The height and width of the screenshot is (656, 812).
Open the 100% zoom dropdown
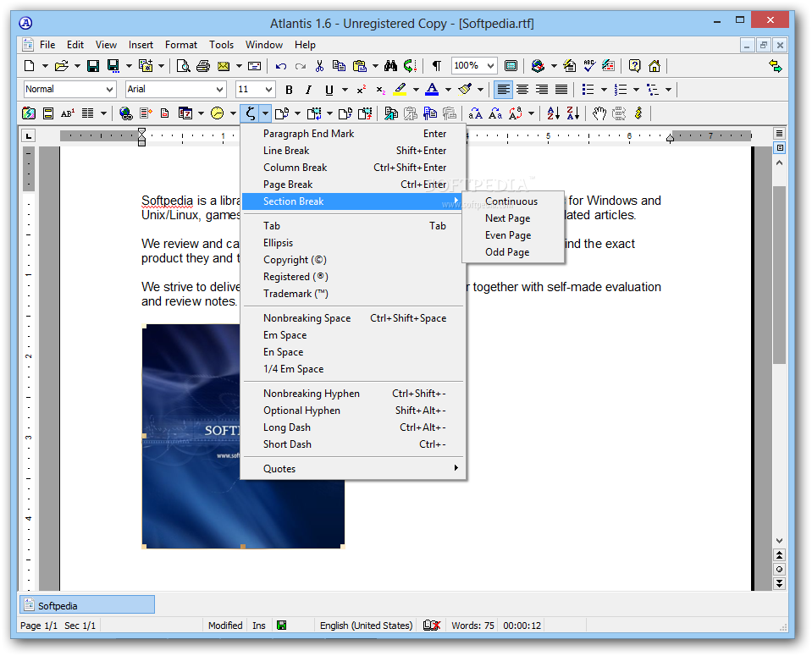tap(490, 66)
